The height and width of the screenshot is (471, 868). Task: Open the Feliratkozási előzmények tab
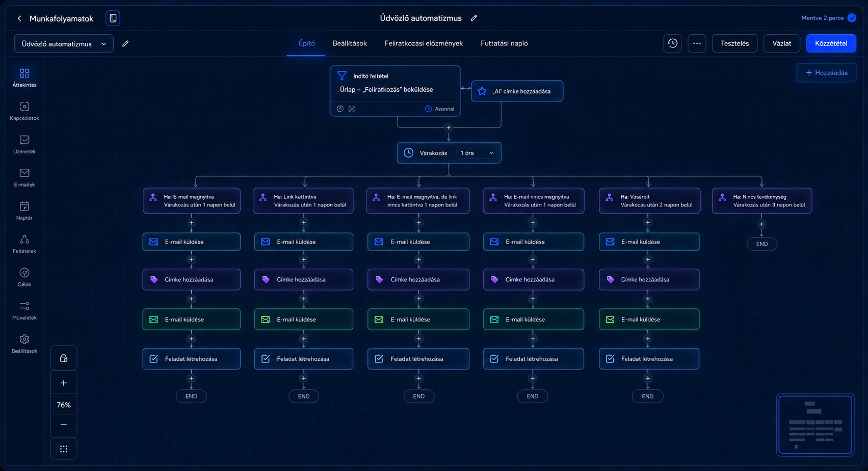point(424,43)
